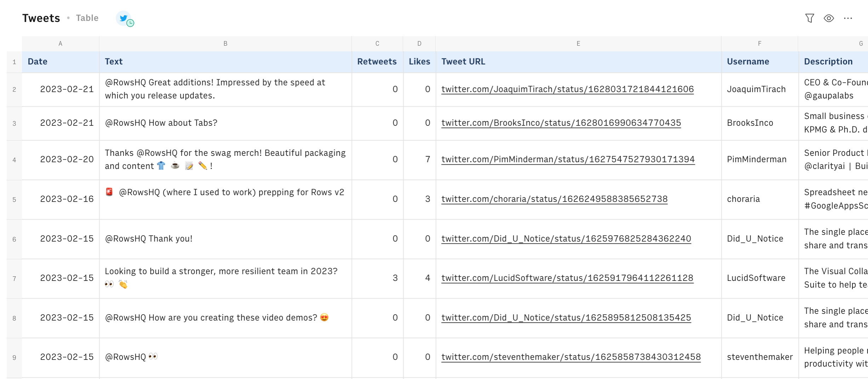The height and width of the screenshot is (379, 868).
Task: Select the swag merch tweet text cell
Action: [x=225, y=160]
